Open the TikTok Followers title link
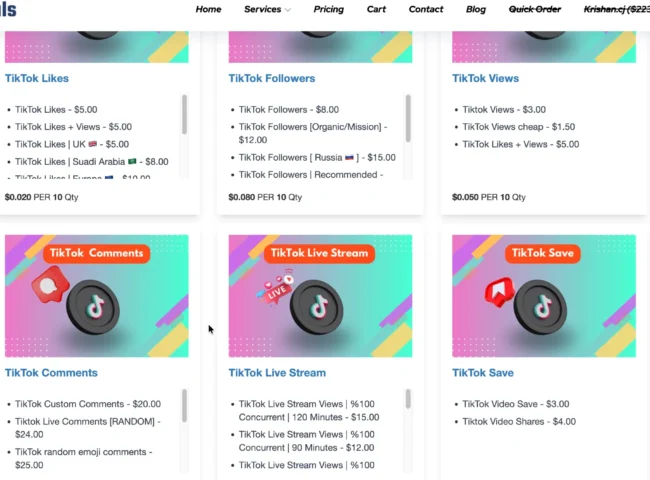This screenshot has width=650, height=480. pyautogui.click(x=271, y=78)
